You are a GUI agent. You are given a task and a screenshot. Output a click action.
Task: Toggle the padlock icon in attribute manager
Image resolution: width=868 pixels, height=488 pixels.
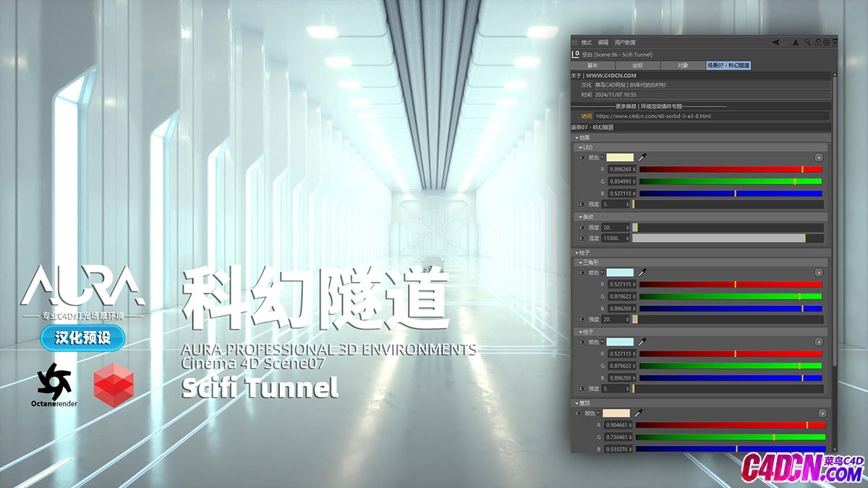click(817, 43)
